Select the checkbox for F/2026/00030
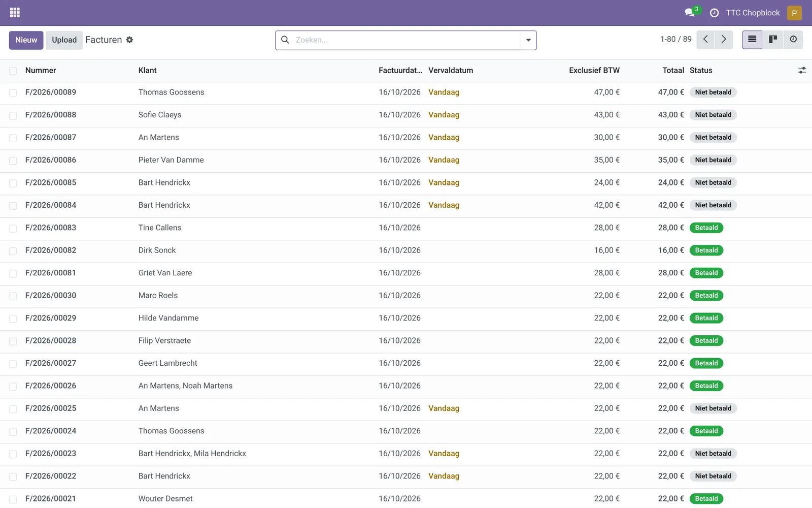 click(13, 296)
